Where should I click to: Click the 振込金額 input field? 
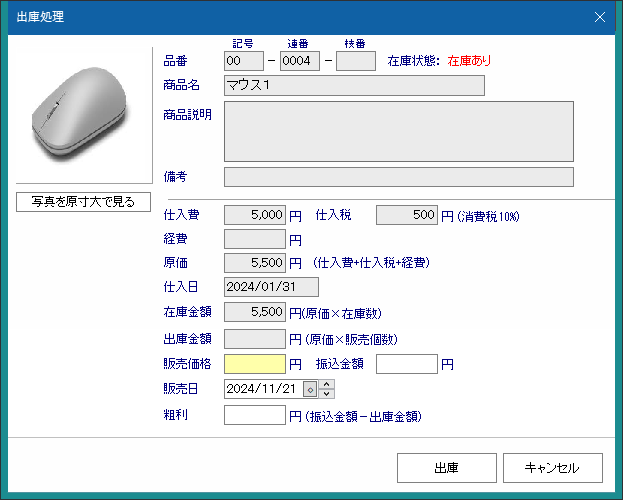pyautogui.click(x=407, y=364)
